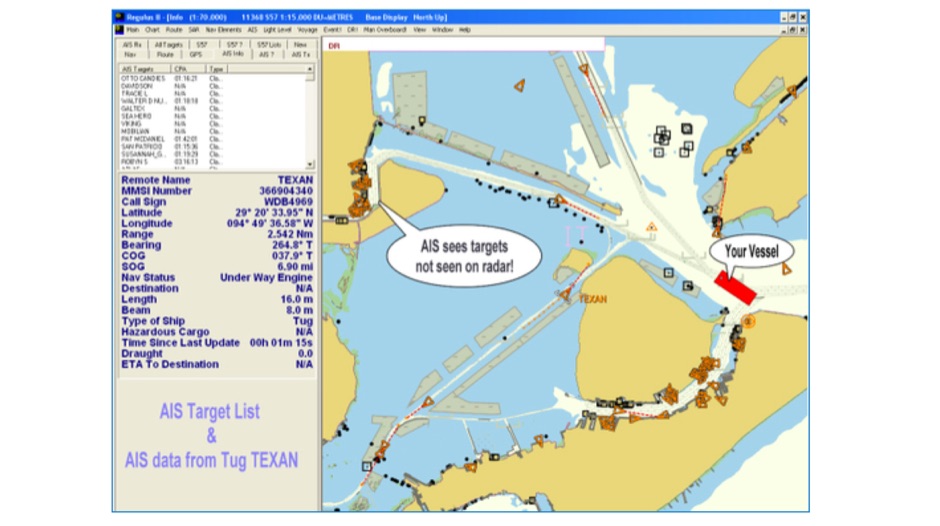
Task: Open the Route menu in the menu bar
Action: pos(174,29)
